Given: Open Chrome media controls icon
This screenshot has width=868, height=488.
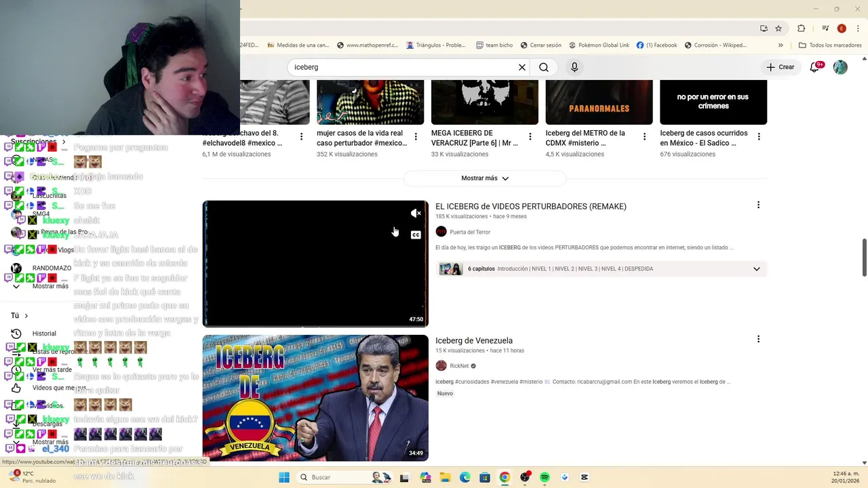Looking at the screenshot, I should point(825,28).
